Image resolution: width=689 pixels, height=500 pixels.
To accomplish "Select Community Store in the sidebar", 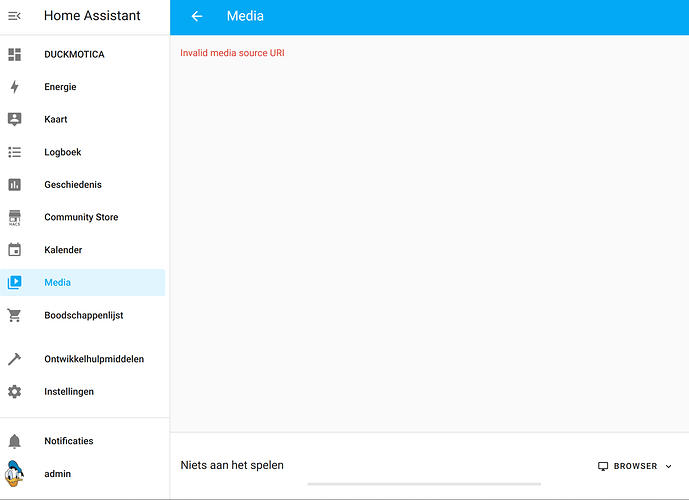I will tap(83, 217).
